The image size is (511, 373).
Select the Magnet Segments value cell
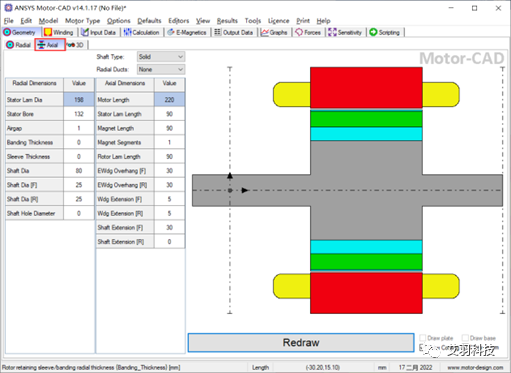click(169, 142)
